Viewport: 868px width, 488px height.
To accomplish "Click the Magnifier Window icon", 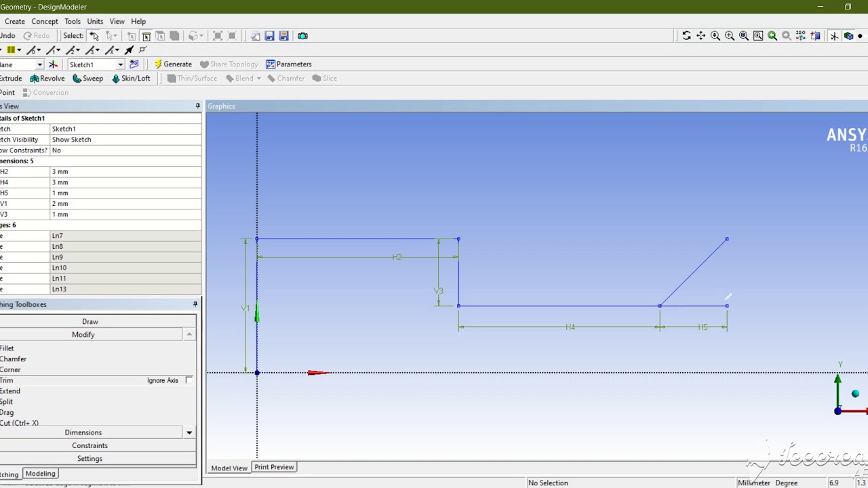I will pos(758,36).
